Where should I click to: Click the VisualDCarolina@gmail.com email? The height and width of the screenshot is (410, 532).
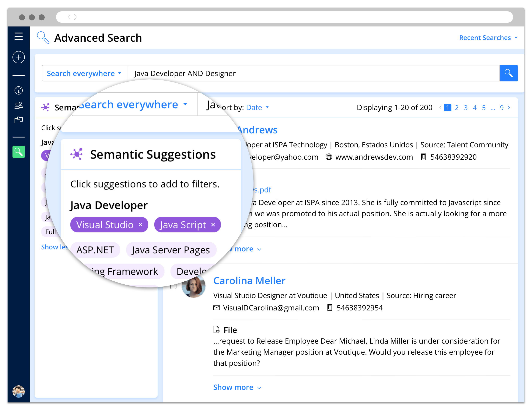[x=271, y=308]
